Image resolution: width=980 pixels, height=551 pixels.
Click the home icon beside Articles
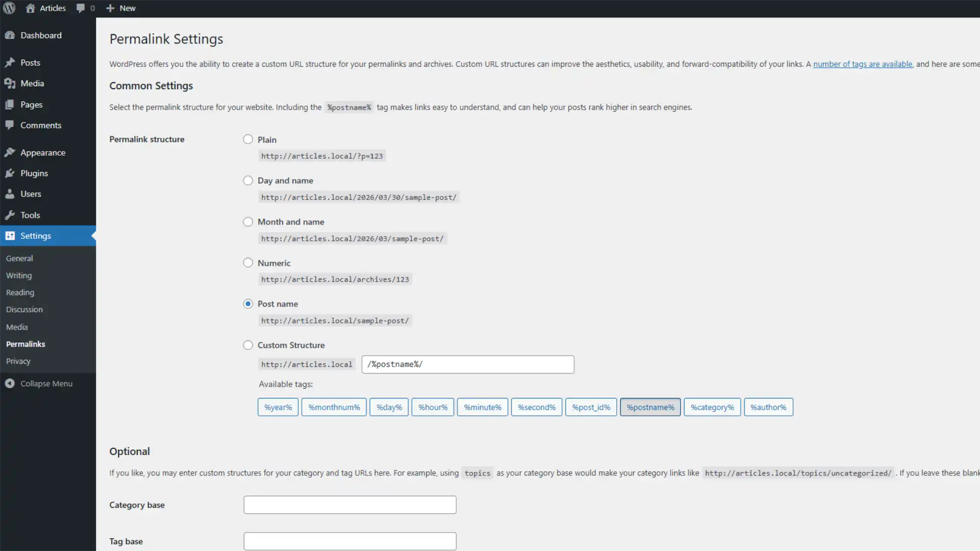point(30,8)
